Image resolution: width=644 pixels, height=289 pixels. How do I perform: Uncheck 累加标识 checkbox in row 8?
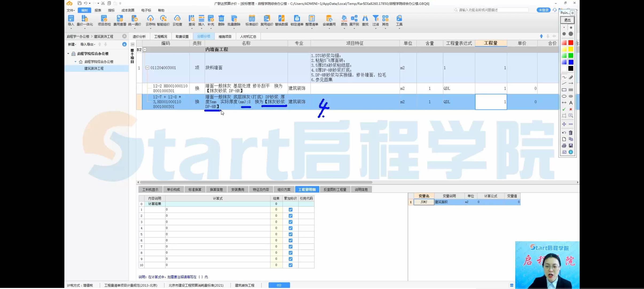click(290, 253)
